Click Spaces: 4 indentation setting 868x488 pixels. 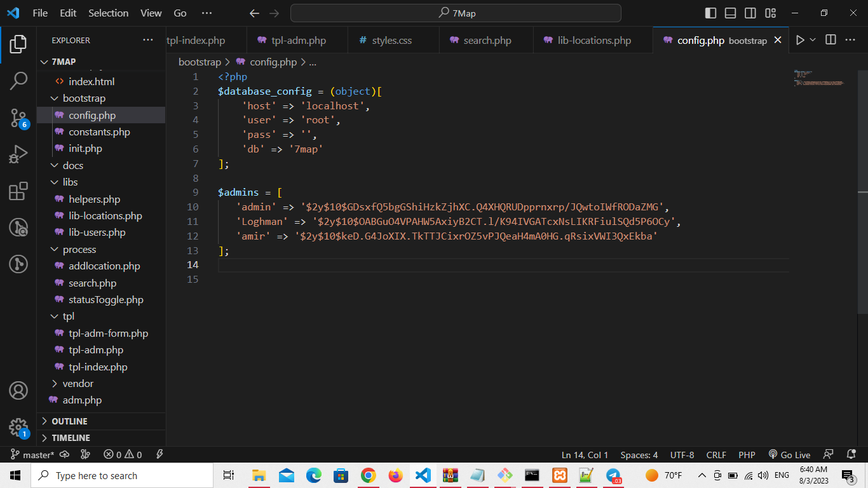[x=639, y=455]
